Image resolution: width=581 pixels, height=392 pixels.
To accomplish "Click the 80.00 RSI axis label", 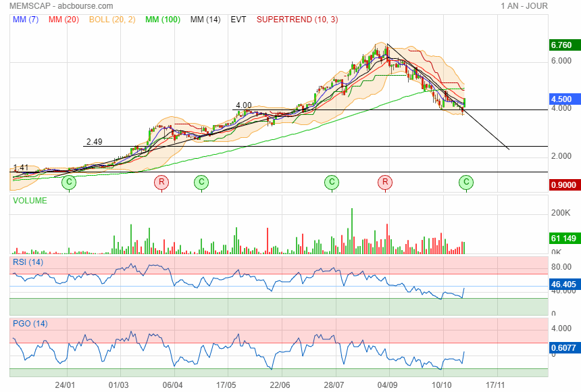I will tap(561, 267).
